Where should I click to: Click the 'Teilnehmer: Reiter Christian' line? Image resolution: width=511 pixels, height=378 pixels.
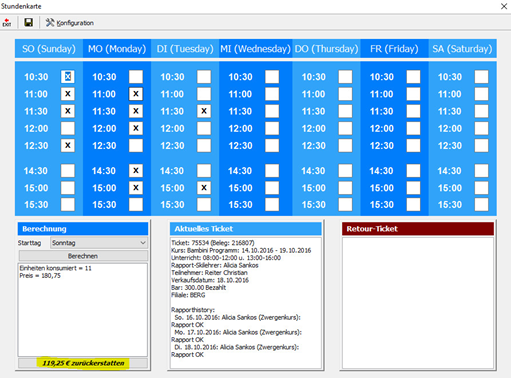tap(209, 273)
